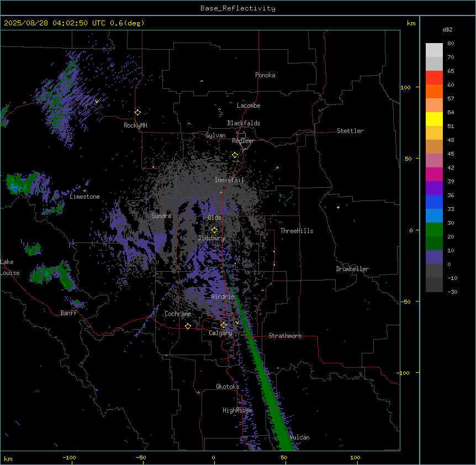This screenshot has height=465, width=476.
Task: Click the white asterisk marker above Limestone
Action: pyautogui.click(x=84, y=191)
